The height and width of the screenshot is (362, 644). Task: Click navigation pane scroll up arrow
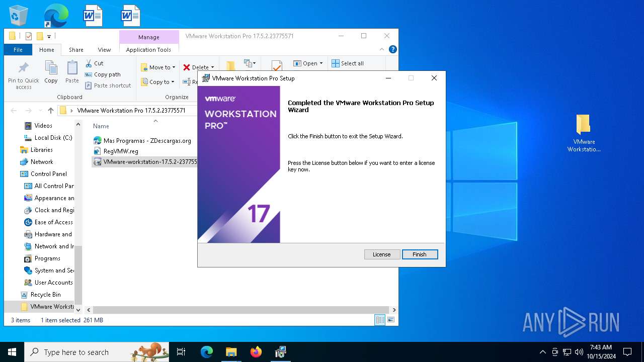78,124
